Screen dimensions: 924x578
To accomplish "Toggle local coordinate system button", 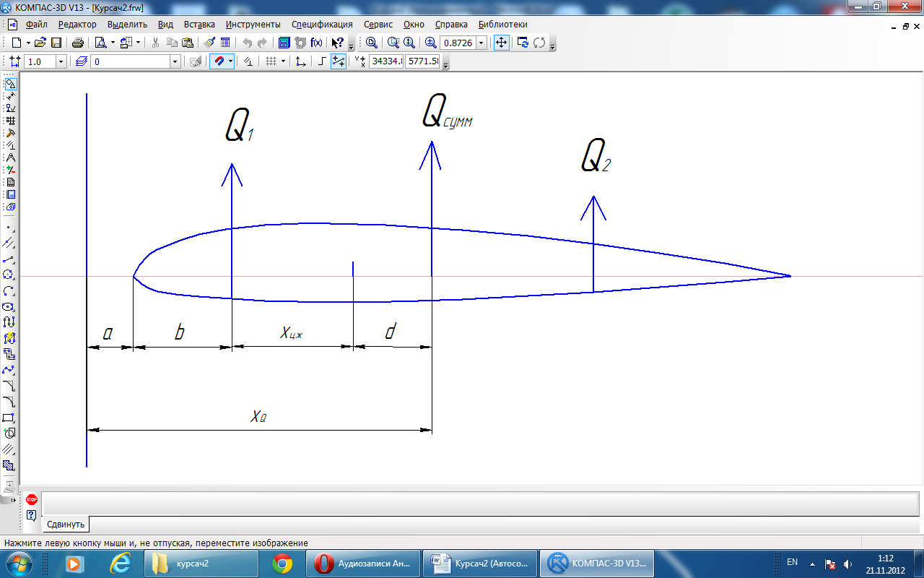I will coord(301,61).
